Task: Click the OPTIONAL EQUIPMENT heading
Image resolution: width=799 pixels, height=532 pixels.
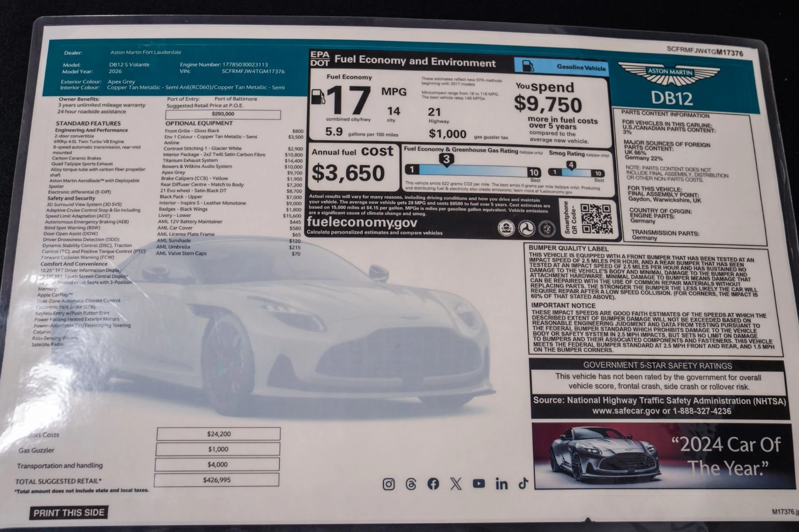Action: point(199,124)
